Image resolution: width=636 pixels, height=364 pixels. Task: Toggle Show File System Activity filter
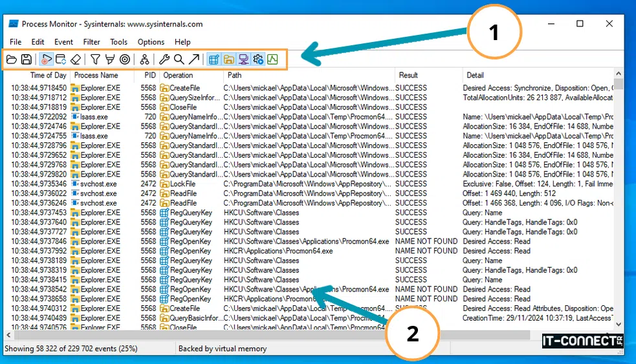(228, 59)
